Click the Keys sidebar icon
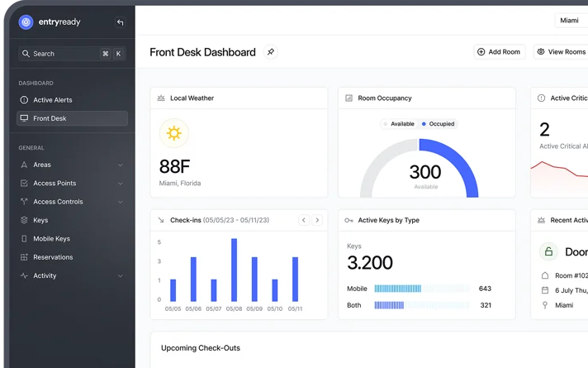The height and width of the screenshot is (368, 588). click(24, 221)
